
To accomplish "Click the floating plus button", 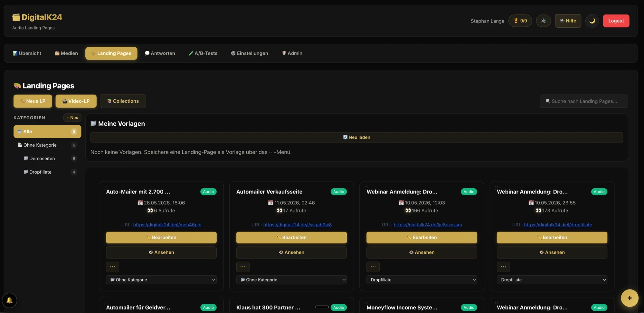I will (x=630, y=298).
